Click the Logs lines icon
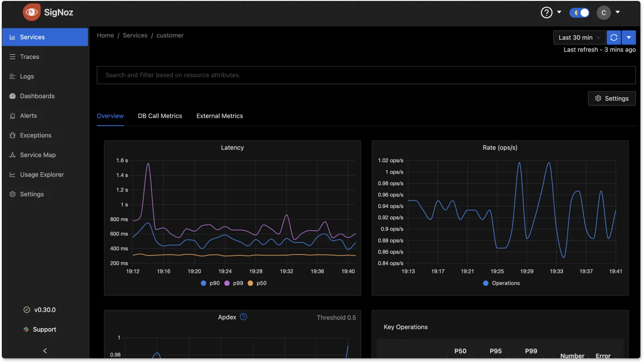Image resolution: width=644 pixels, height=363 pixels. coord(13,77)
